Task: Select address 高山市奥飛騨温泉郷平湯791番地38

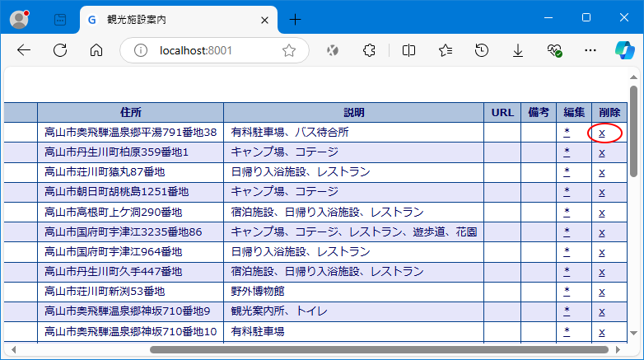Action: [x=131, y=133]
